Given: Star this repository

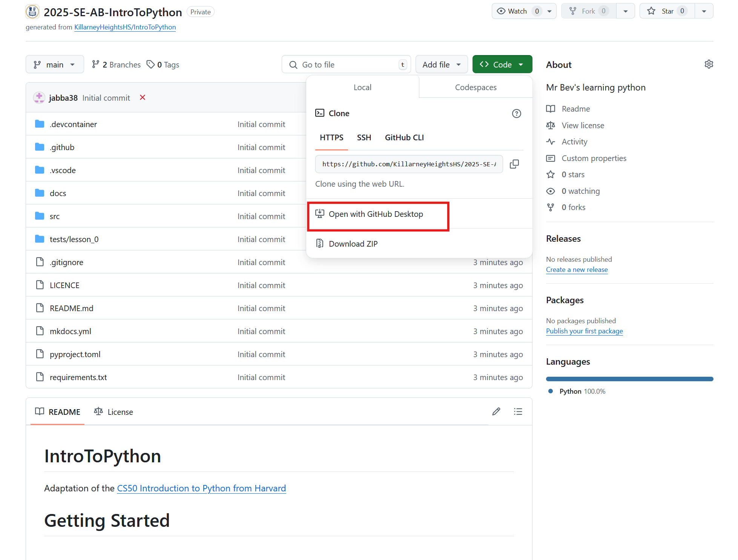Looking at the screenshot, I should [667, 11].
